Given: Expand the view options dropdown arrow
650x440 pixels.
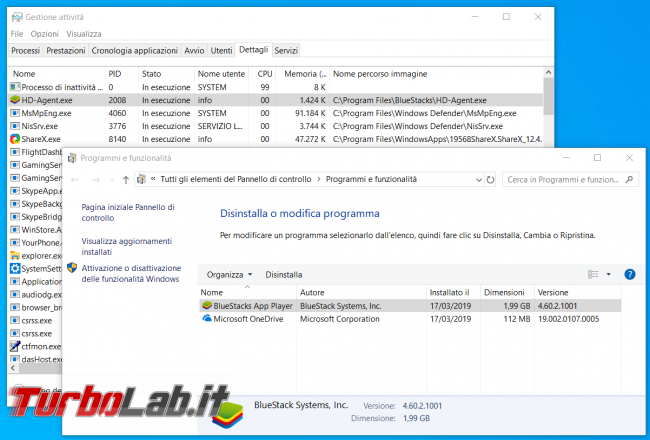Looking at the screenshot, I should pos(609,274).
